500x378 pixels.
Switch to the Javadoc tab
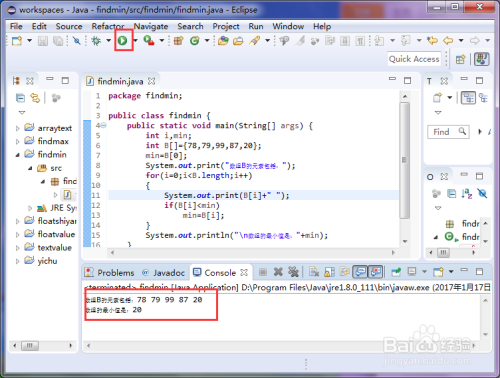tap(163, 273)
